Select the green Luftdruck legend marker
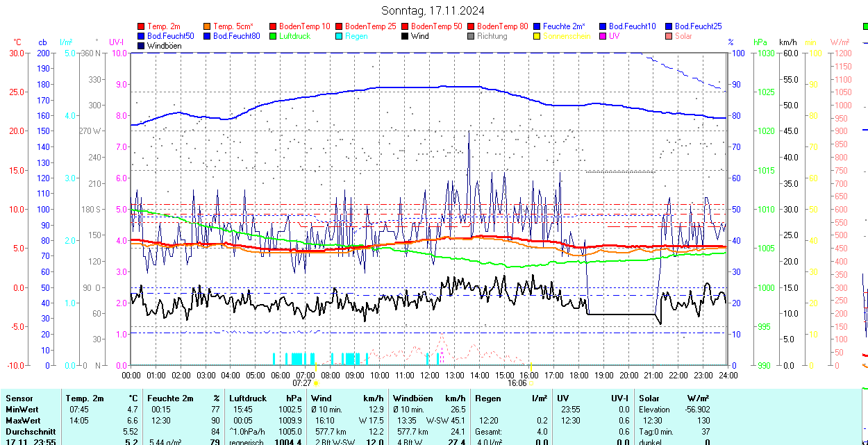 pos(274,36)
